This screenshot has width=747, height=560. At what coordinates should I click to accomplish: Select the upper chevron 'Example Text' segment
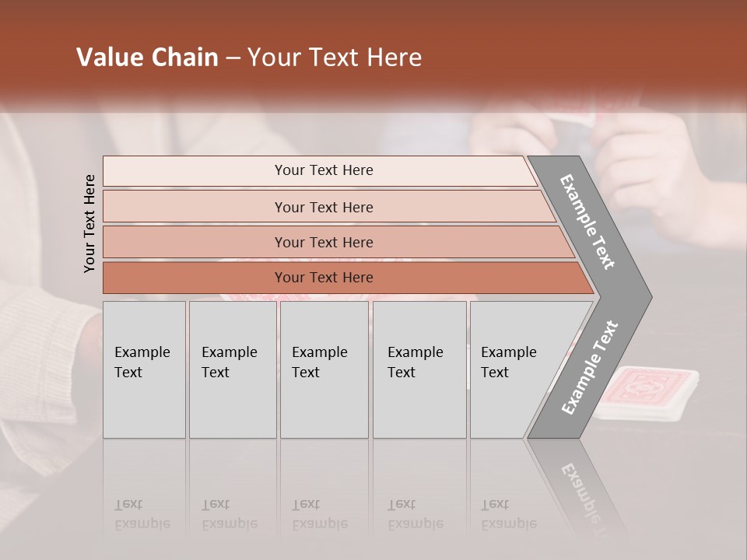[588, 222]
